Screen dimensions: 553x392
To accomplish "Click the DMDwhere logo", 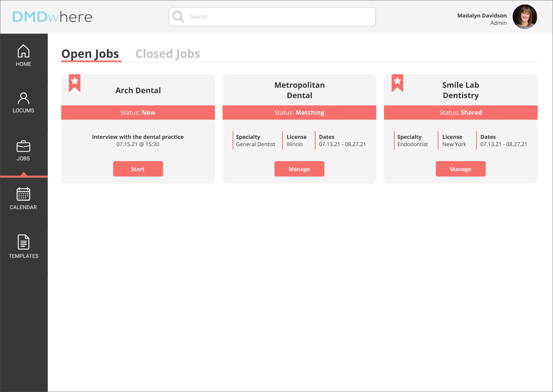I will pos(52,17).
